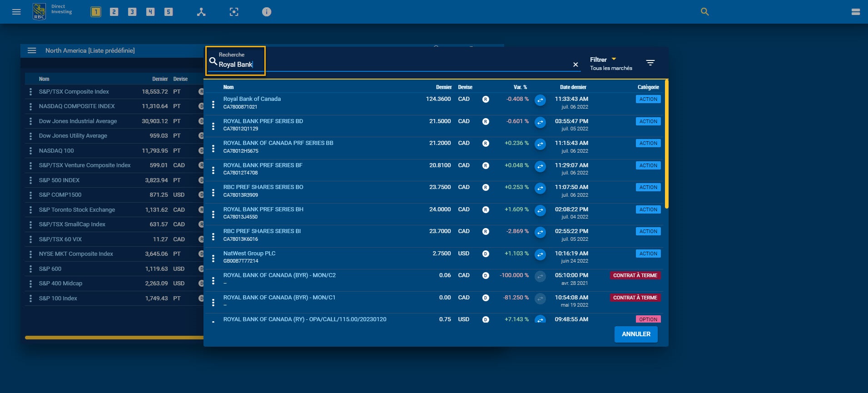
Task: Open row options for S&P 500 INDEX
Action: (x=30, y=180)
